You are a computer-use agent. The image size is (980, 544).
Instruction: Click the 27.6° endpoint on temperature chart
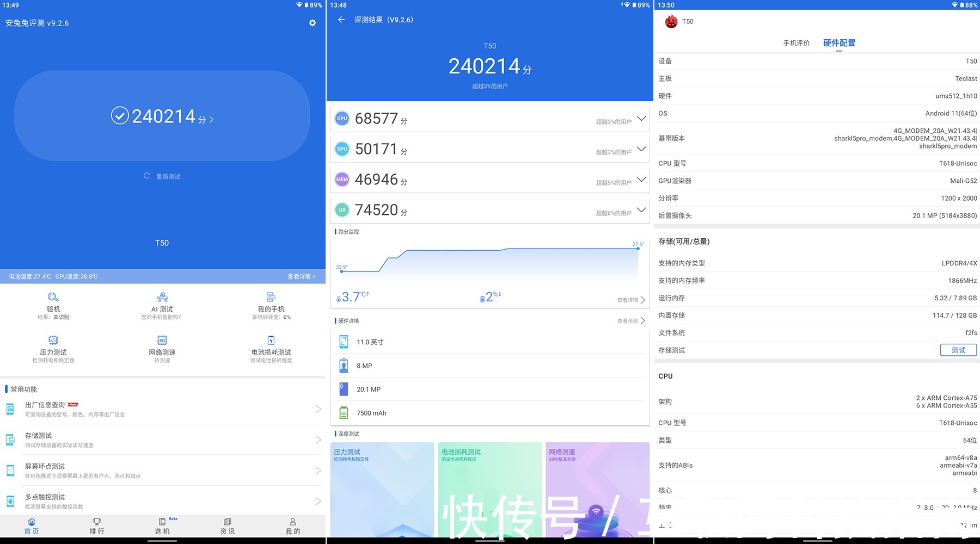point(638,248)
